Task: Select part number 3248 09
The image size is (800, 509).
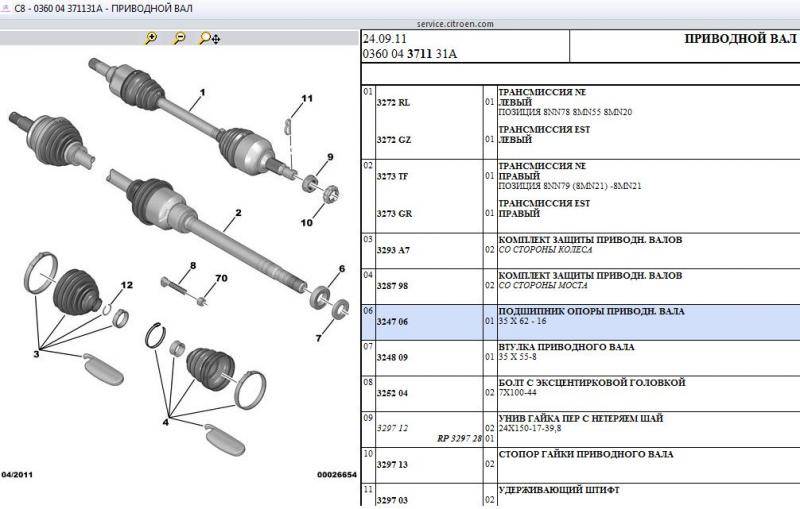Action: (x=392, y=358)
